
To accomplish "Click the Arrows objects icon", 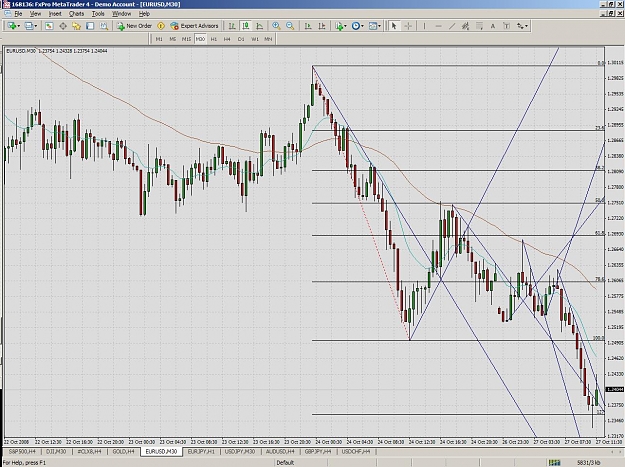I will 520,26.
